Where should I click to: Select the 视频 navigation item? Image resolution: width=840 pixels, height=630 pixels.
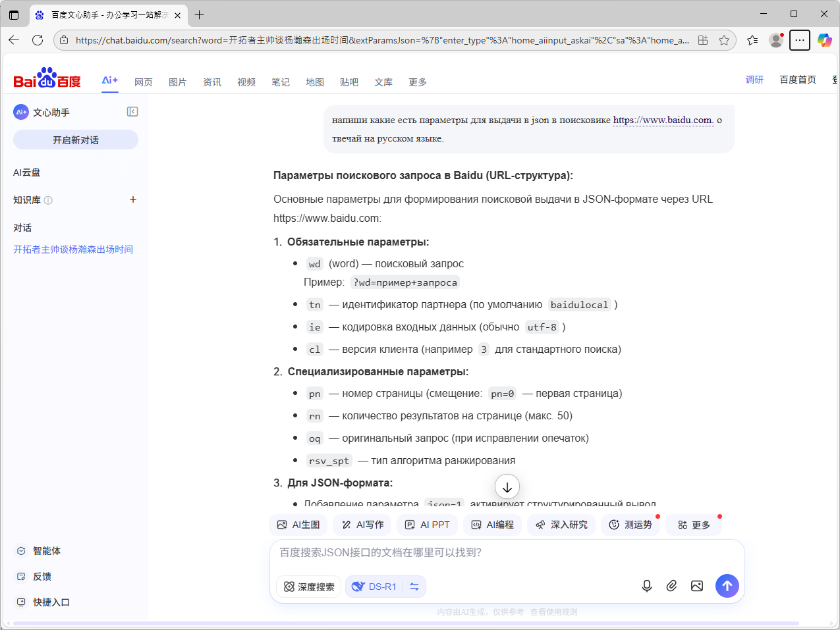tap(246, 82)
